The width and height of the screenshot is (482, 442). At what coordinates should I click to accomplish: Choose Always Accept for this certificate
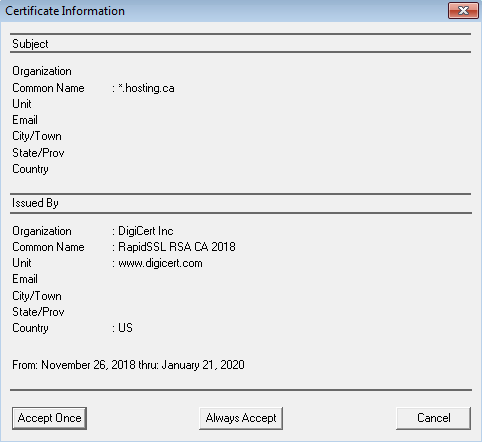click(241, 418)
